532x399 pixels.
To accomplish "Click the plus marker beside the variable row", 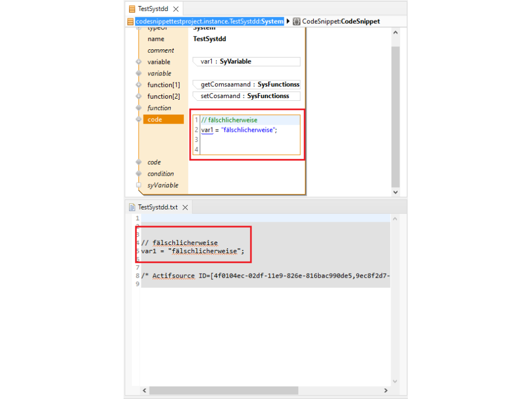I will point(139,62).
